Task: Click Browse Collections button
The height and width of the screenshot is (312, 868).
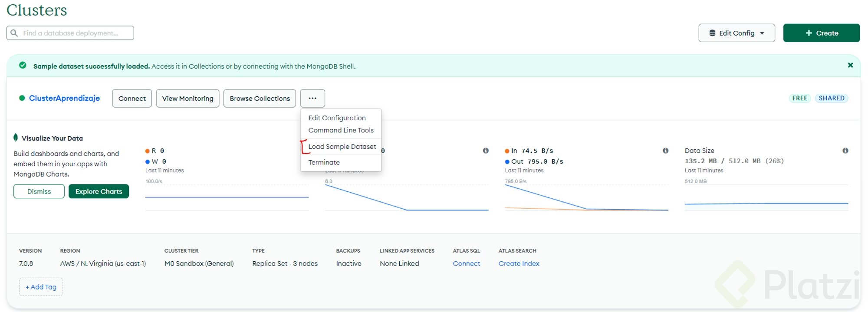Action: 260,99
